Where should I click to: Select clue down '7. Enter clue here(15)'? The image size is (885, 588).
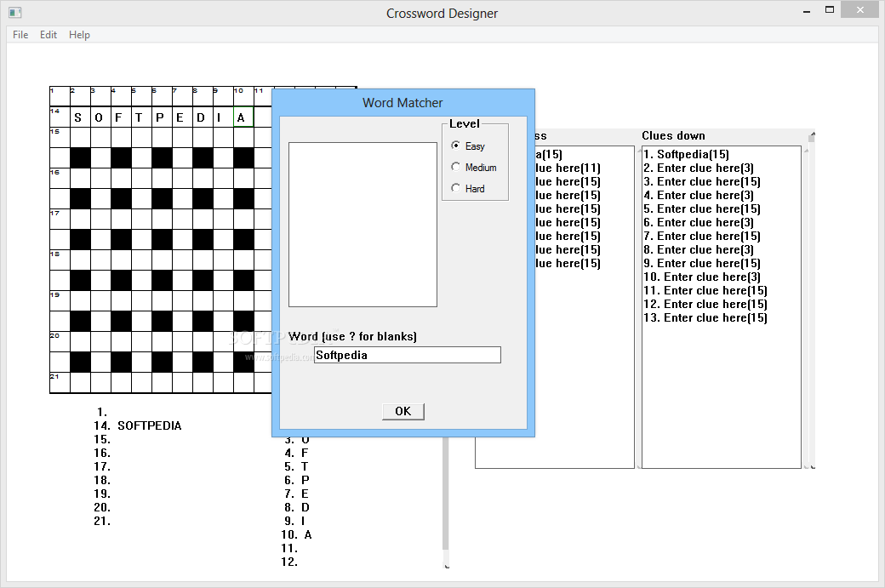click(702, 236)
